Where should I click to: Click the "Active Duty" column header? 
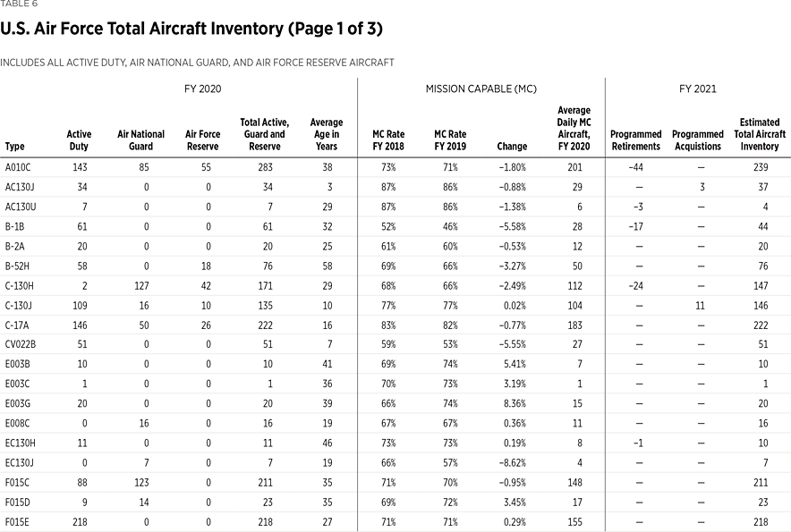(79, 140)
